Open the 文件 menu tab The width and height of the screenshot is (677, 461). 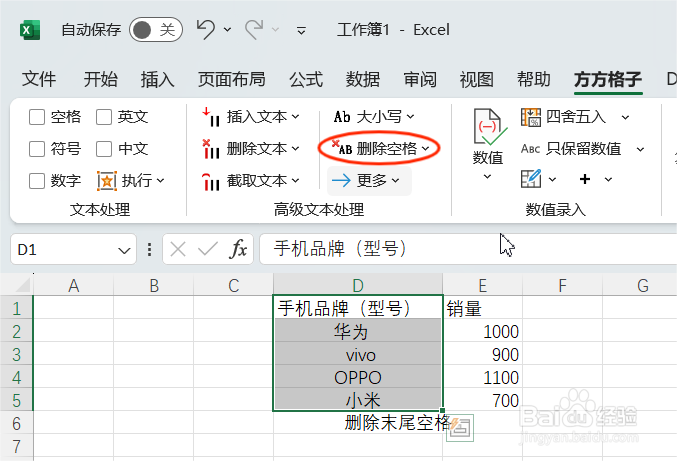[x=39, y=79]
